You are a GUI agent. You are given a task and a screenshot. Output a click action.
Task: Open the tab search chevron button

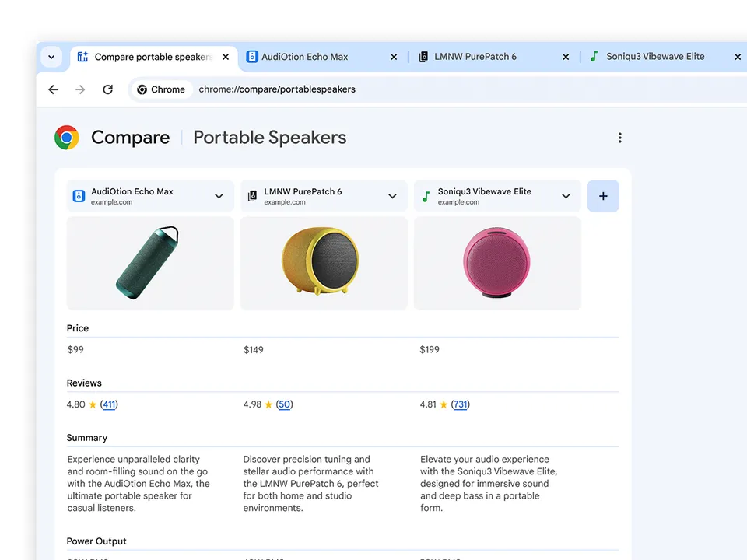tap(51, 57)
